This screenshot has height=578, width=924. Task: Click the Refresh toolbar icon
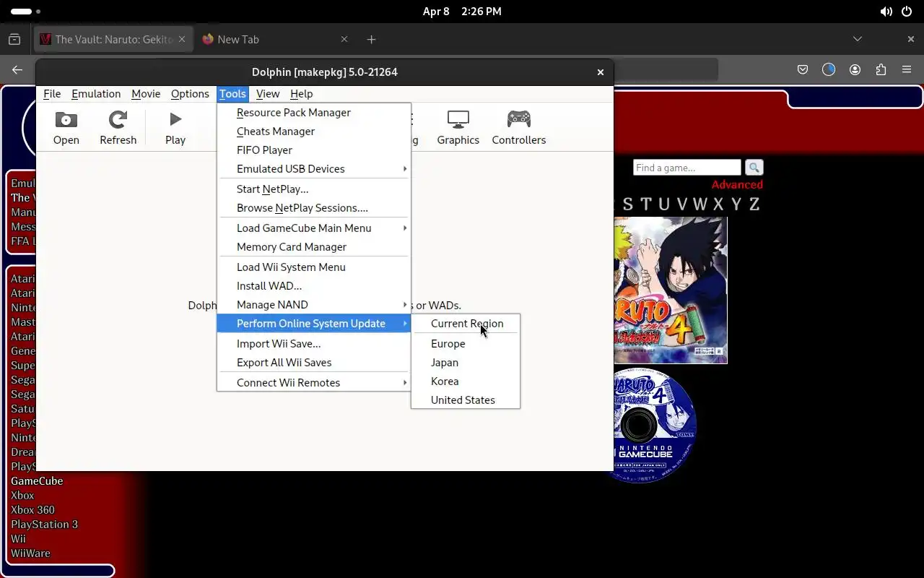pyautogui.click(x=118, y=128)
